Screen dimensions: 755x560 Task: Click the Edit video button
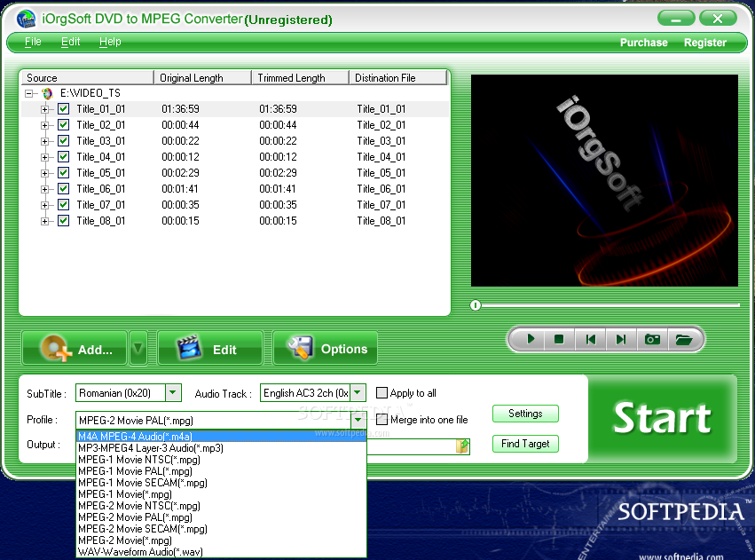[210, 348]
